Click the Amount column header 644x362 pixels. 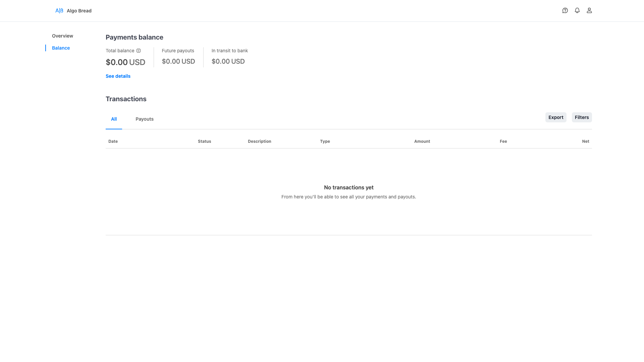[422, 141]
